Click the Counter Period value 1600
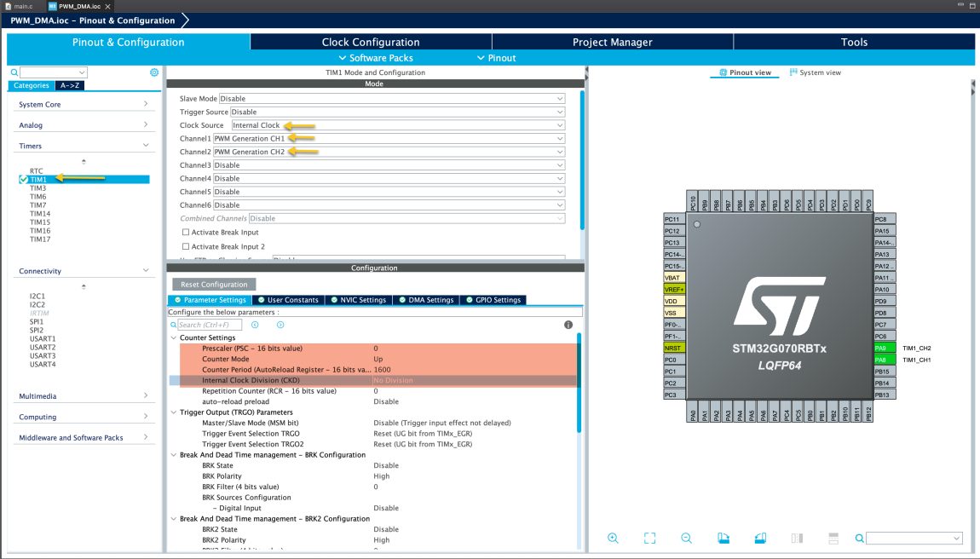This screenshot has height=559, width=980. [x=382, y=370]
